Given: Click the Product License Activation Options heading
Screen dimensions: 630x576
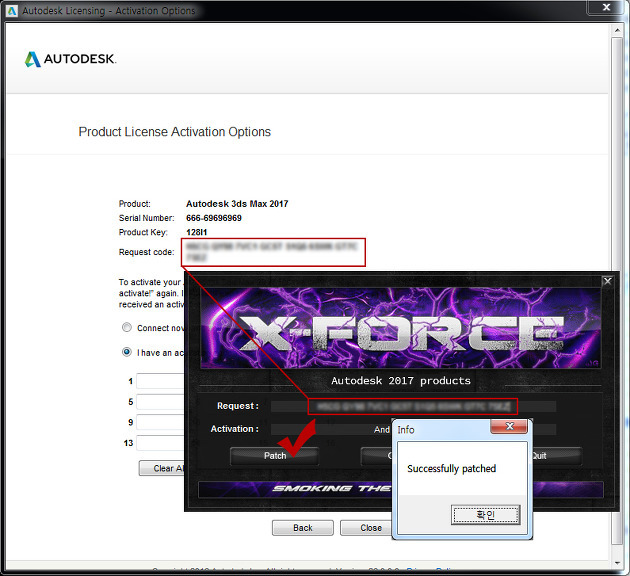Looking at the screenshot, I should click(x=174, y=132).
